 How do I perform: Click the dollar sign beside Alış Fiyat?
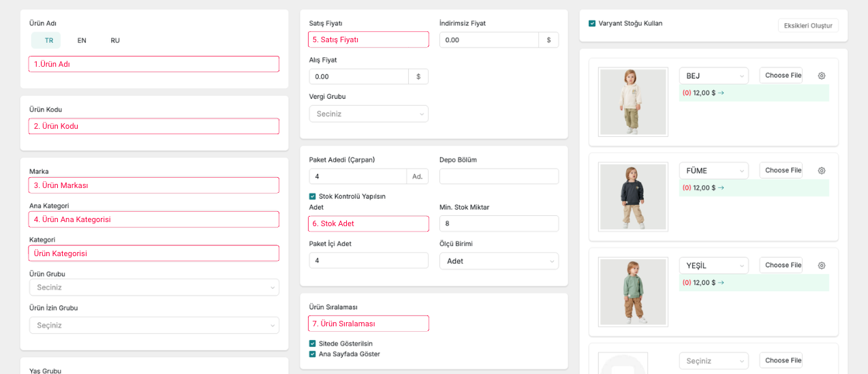tap(418, 77)
